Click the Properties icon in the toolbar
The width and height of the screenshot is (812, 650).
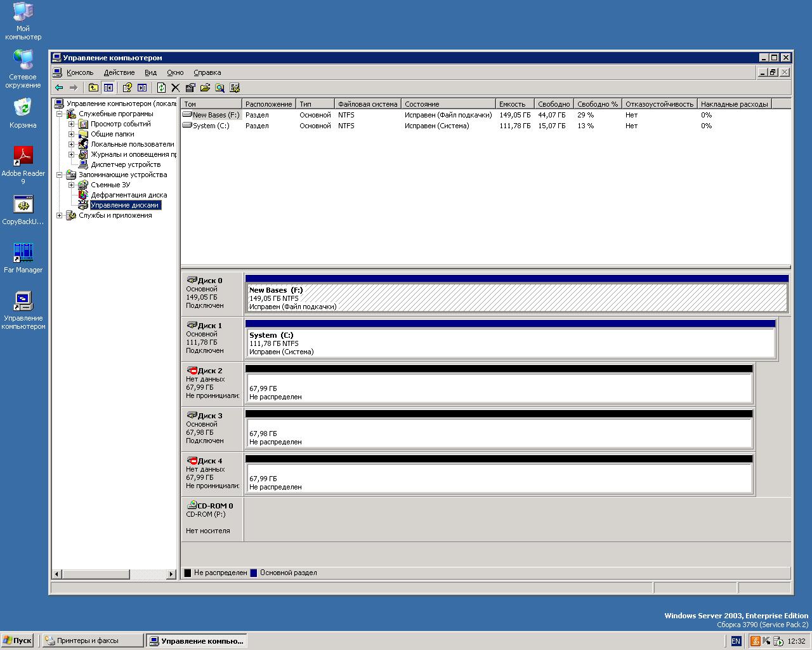(190, 88)
